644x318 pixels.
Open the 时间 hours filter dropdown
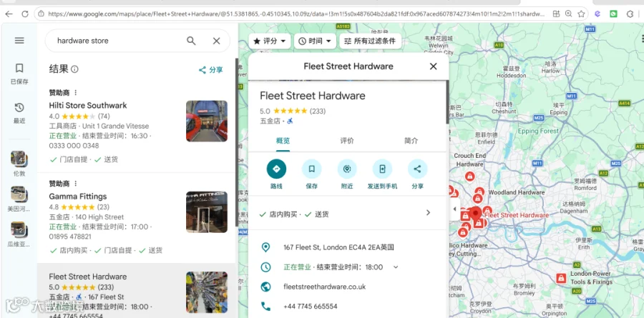(x=315, y=41)
